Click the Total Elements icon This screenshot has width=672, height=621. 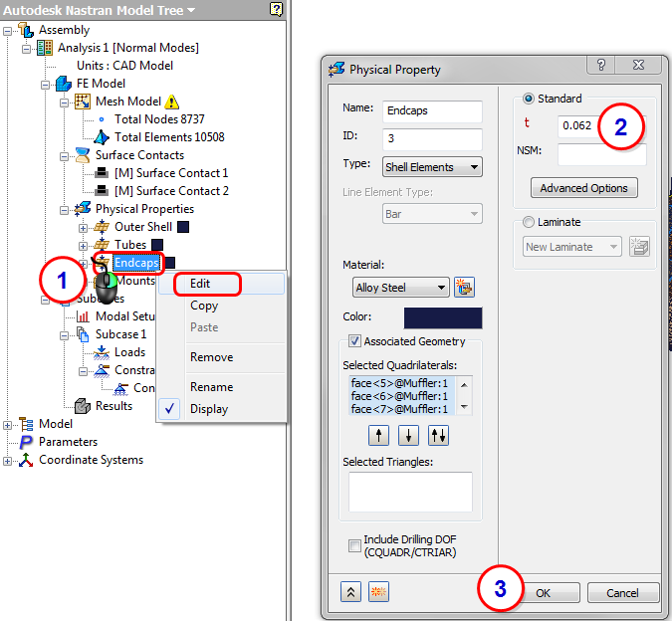point(102,137)
